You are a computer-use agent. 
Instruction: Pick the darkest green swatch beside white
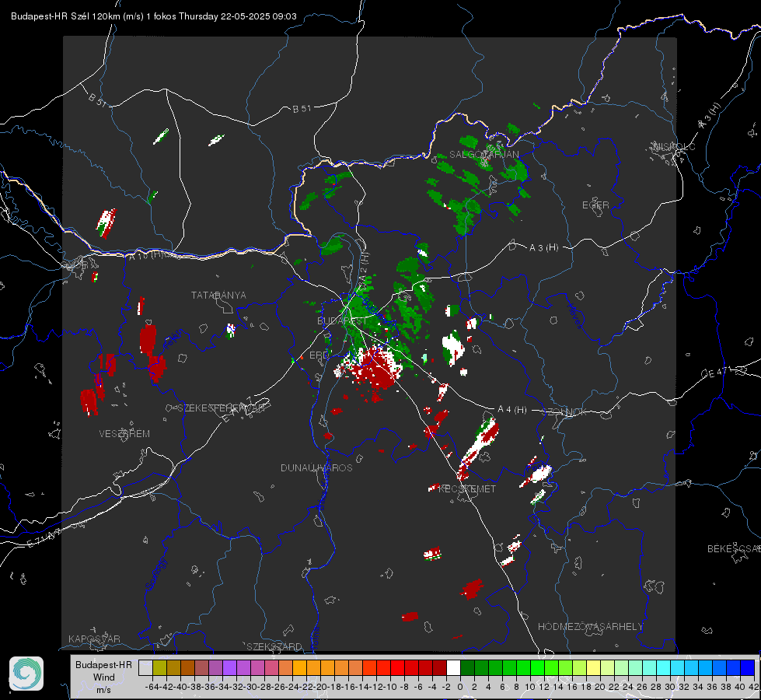tap(467, 667)
